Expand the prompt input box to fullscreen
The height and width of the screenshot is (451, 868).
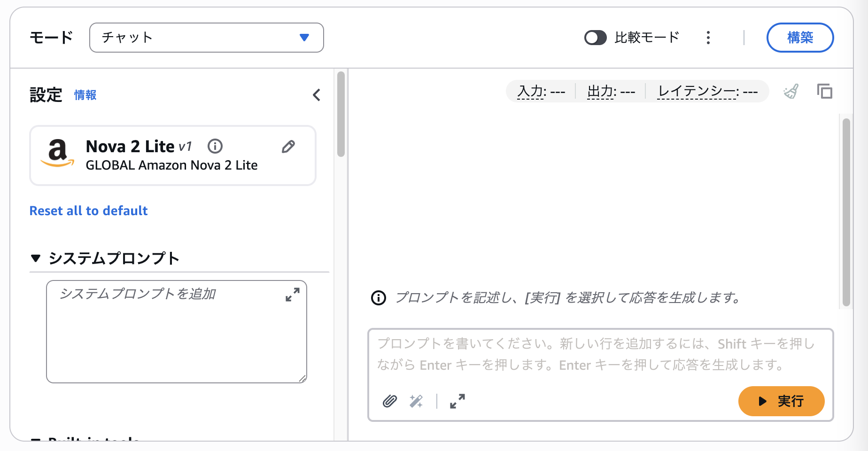tap(457, 401)
